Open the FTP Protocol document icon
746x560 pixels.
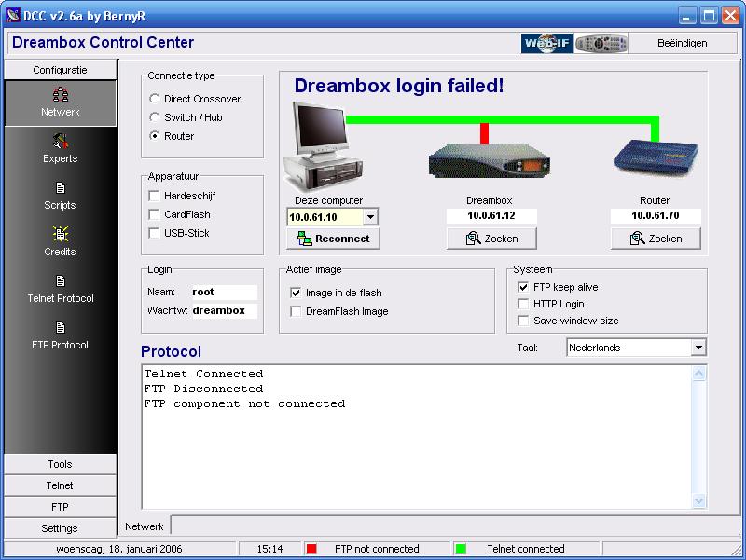(x=61, y=328)
